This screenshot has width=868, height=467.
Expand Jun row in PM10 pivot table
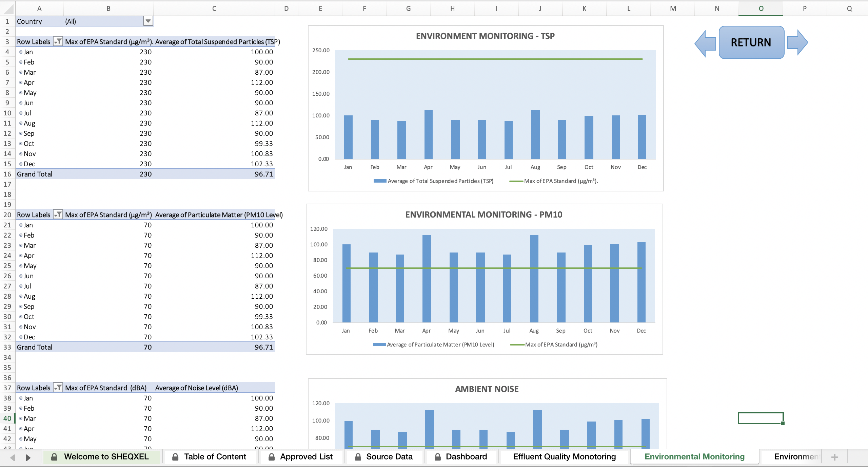coord(21,276)
